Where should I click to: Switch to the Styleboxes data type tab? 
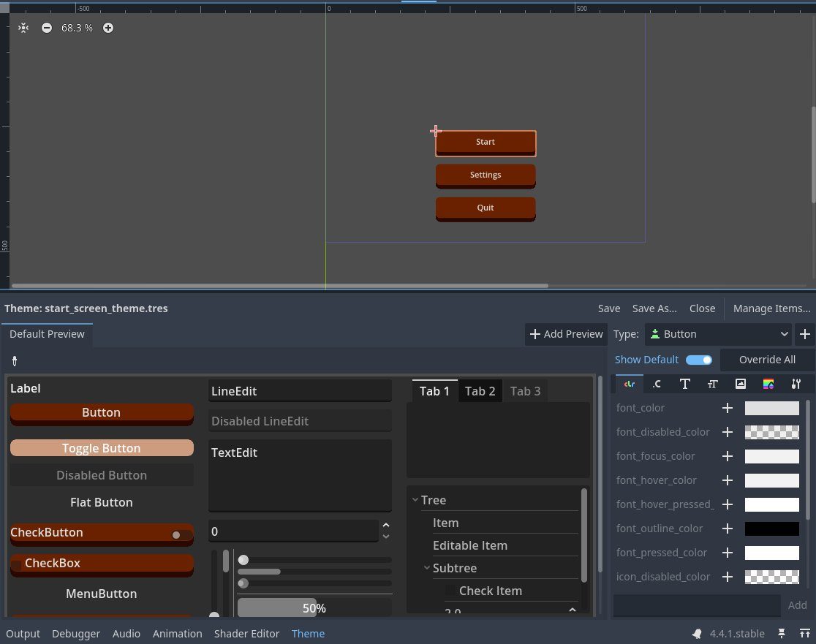(768, 384)
